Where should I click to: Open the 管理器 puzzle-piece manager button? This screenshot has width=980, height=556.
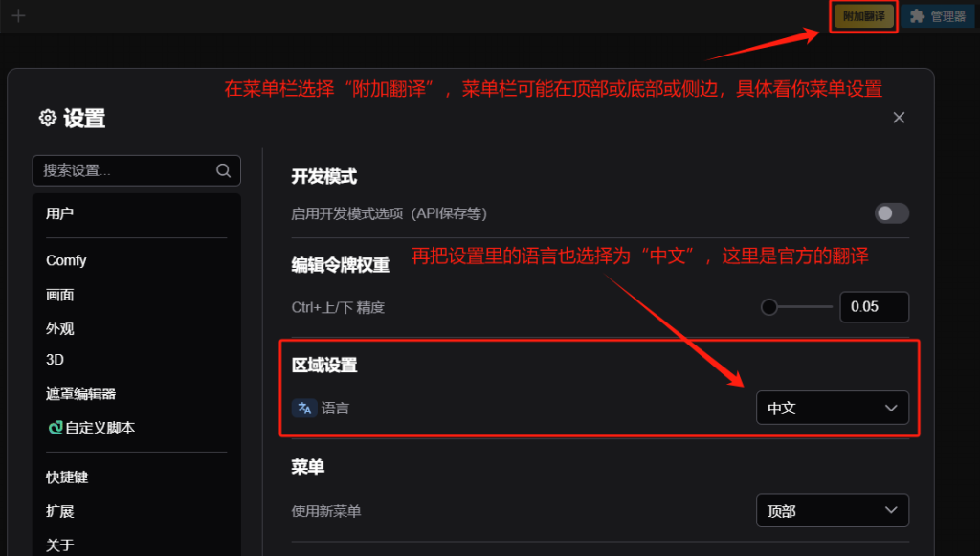click(938, 16)
